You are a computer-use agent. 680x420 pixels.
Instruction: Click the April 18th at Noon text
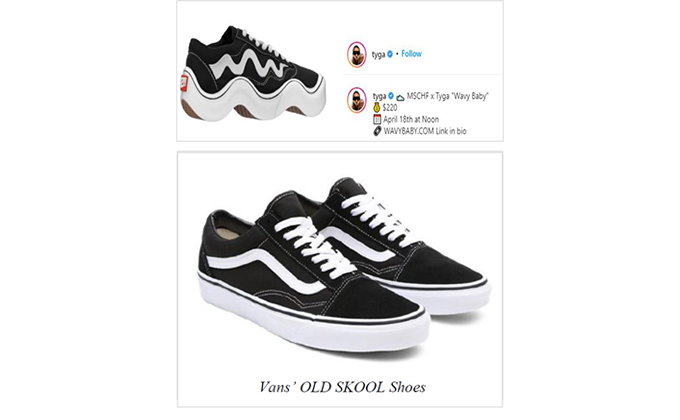(411, 119)
